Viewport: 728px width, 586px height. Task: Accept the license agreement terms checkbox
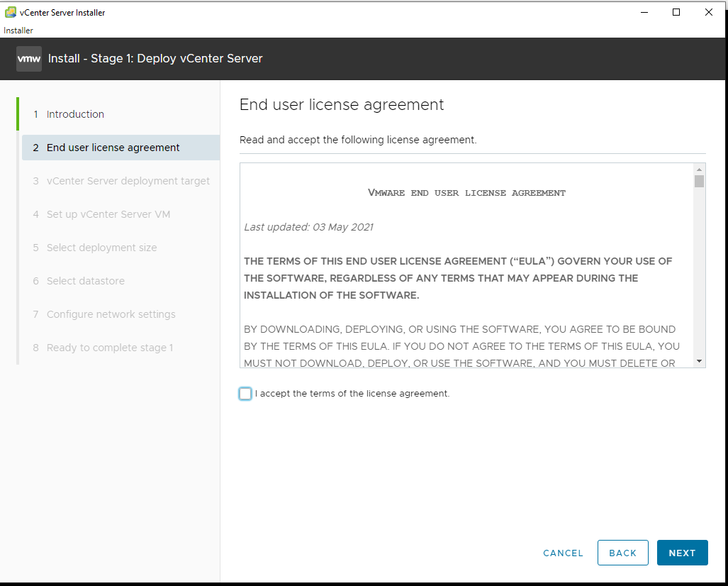pos(245,394)
